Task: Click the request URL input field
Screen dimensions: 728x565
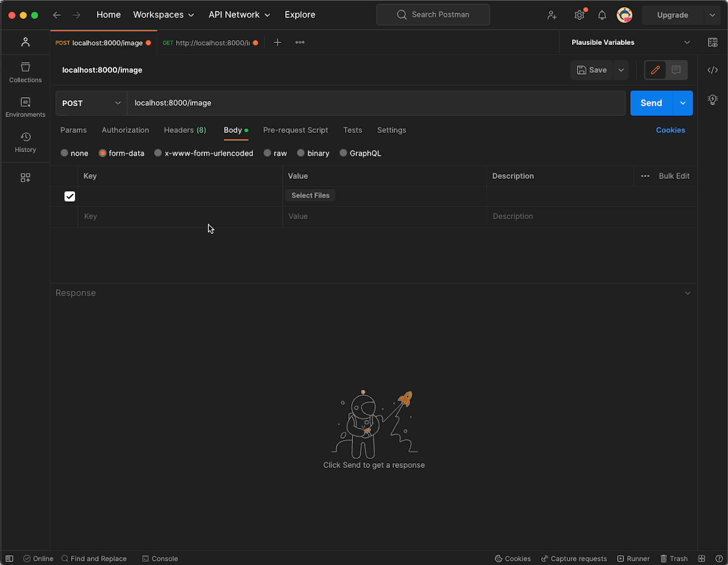Action: 376,103
